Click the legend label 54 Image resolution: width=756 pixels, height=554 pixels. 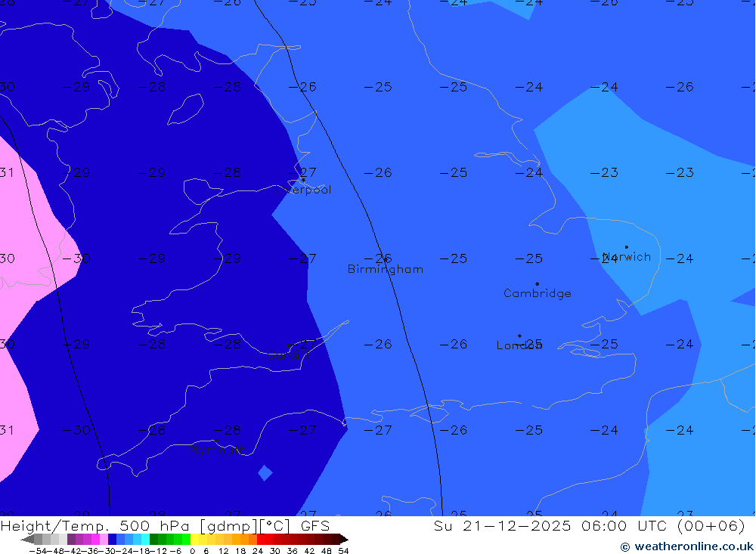[x=343, y=551]
